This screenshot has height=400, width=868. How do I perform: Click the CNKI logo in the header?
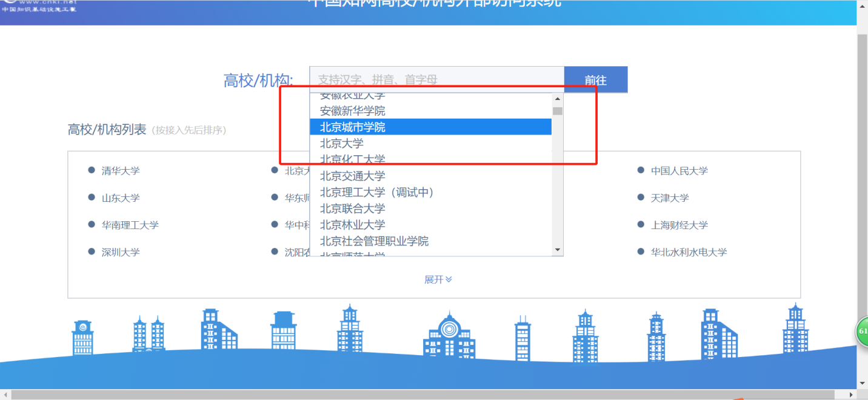[39, 6]
